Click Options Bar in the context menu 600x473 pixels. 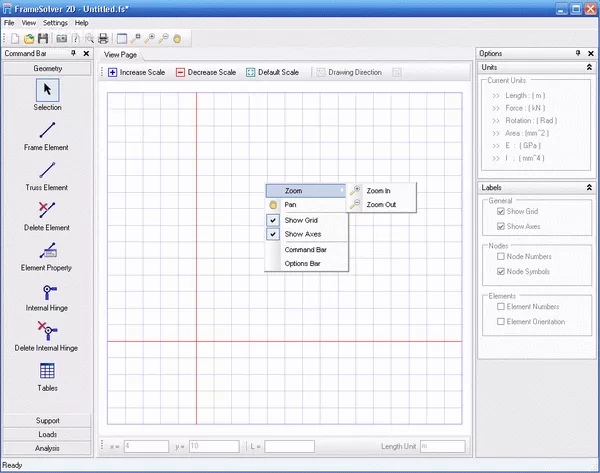pyautogui.click(x=307, y=263)
